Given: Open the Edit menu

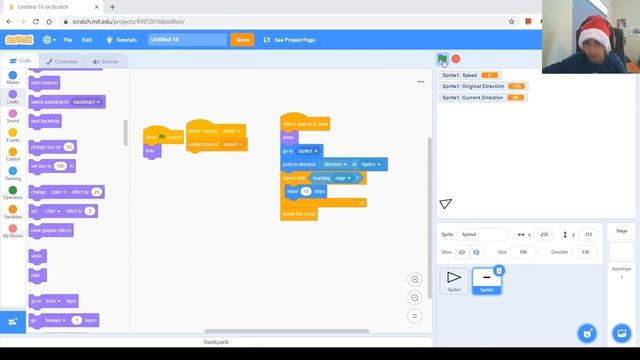Looking at the screenshot, I should (87, 40).
